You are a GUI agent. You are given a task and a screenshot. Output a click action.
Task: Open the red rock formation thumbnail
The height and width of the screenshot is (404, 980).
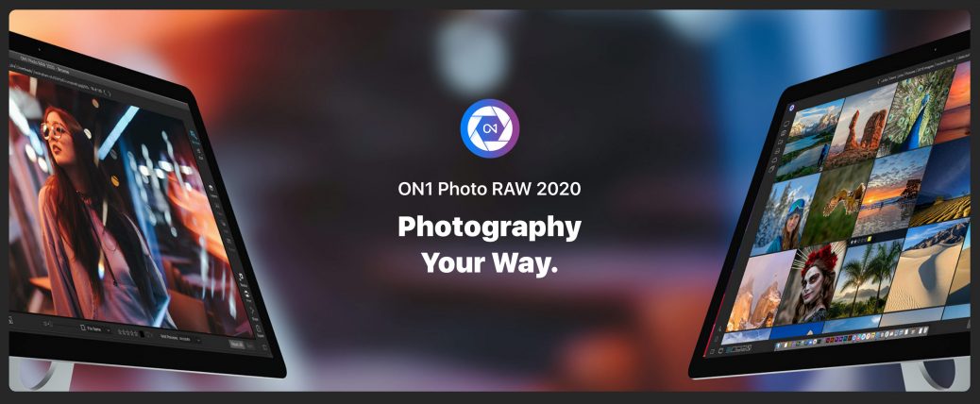point(859,126)
